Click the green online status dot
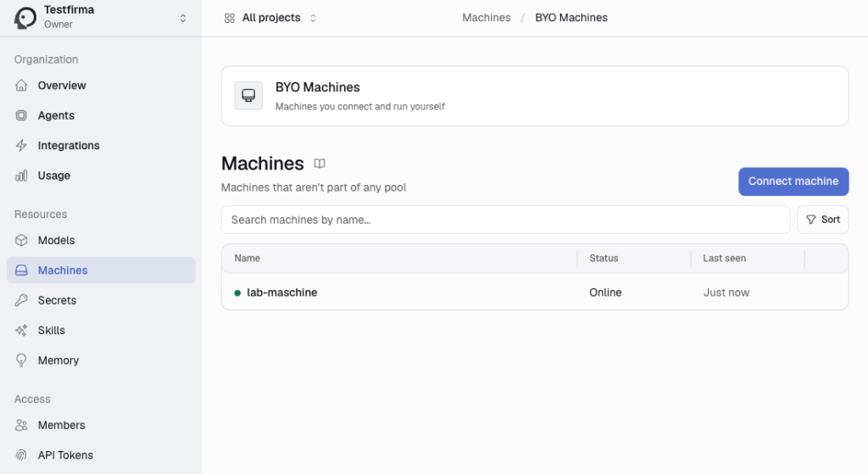Screen dimensions: 868x474 [x=237, y=293]
